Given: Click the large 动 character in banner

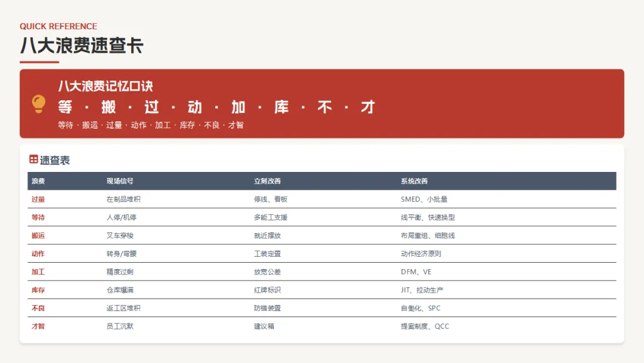Looking at the screenshot, I should click(194, 107).
